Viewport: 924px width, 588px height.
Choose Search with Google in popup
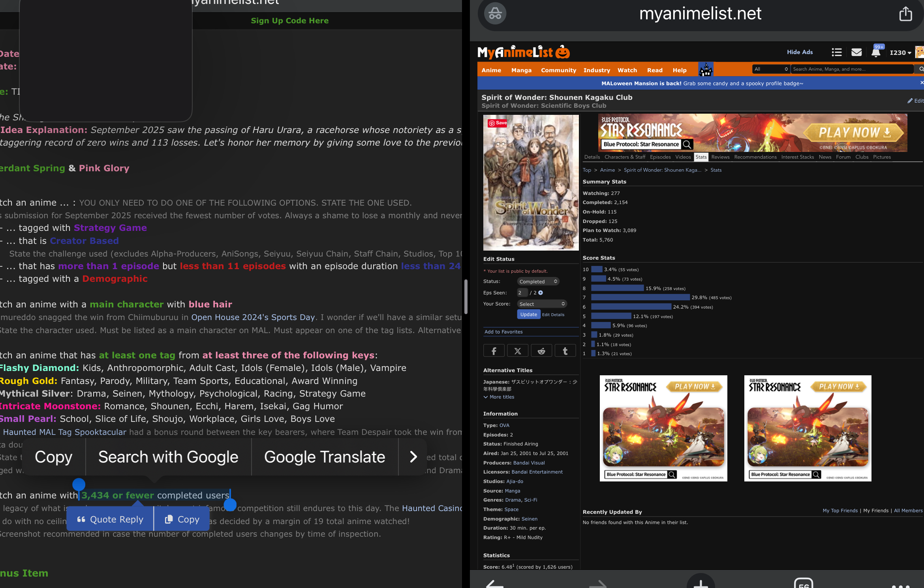[168, 457]
